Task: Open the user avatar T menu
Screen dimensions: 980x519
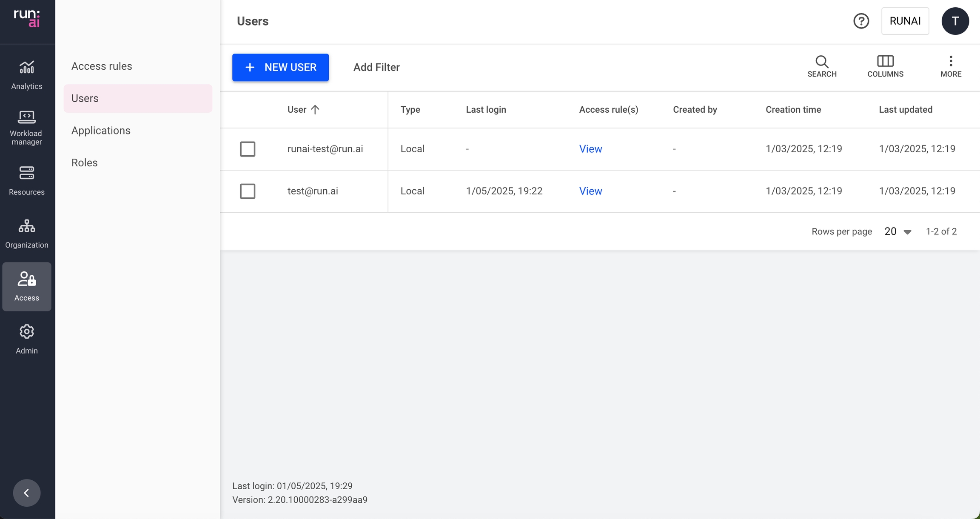Action: [x=955, y=21]
